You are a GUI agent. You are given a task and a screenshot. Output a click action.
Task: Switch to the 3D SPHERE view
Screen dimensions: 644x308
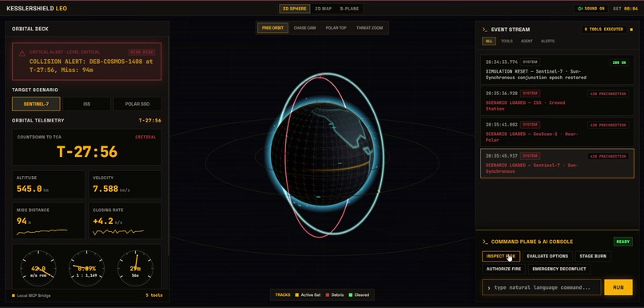(295, 9)
